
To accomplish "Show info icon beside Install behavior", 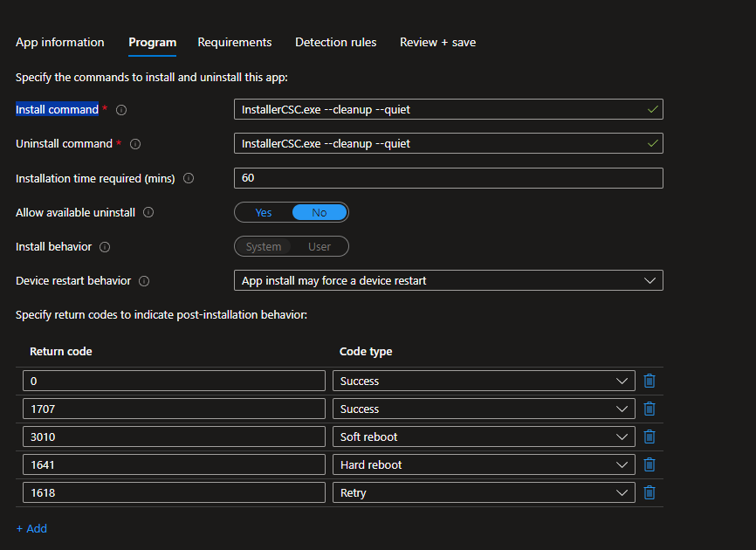I will coord(105,247).
